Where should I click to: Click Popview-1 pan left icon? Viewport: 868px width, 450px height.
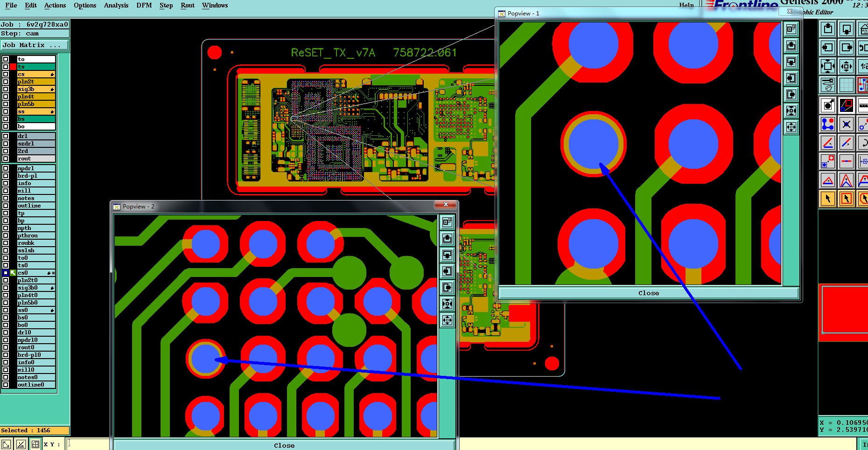[x=791, y=78]
